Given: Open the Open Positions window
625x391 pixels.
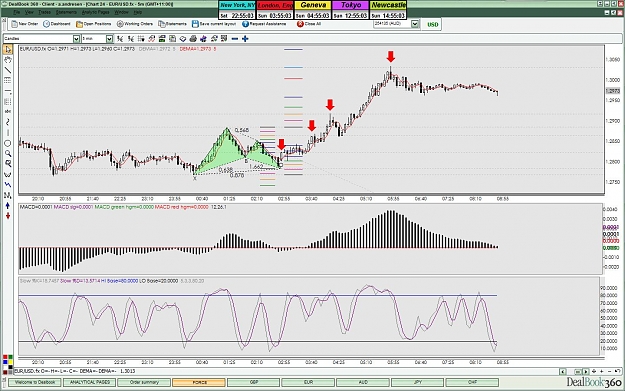Looking at the screenshot, I should (94, 24).
